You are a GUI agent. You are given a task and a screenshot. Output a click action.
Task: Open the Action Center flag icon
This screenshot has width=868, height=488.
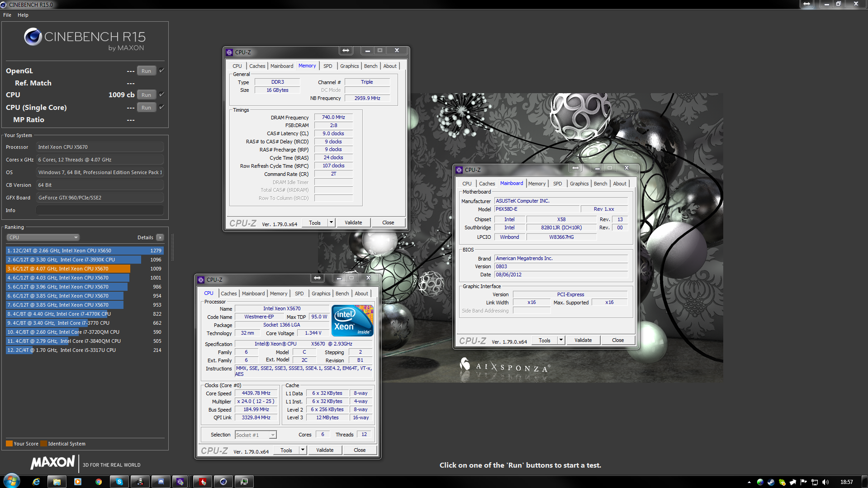[804, 482]
